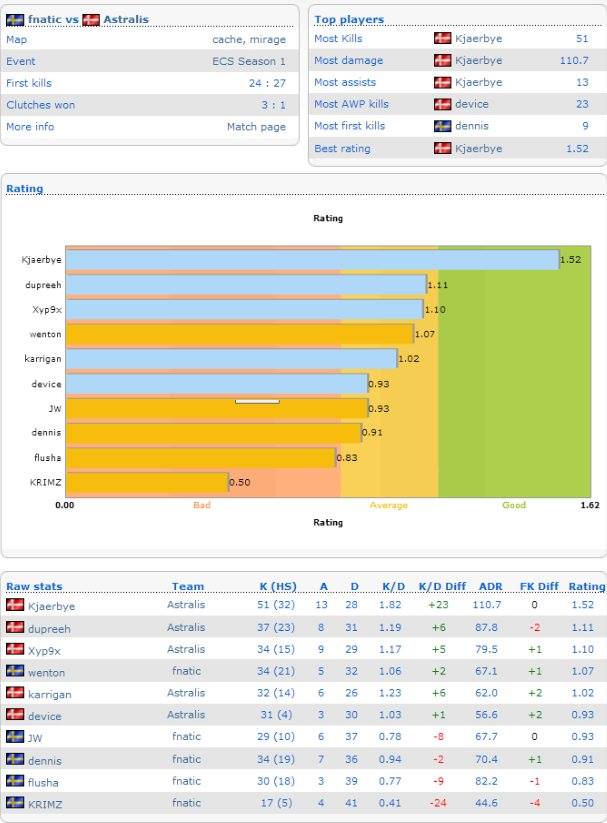
Task: Click the flag icon in Best rating row
Action: click(x=443, y=149)
